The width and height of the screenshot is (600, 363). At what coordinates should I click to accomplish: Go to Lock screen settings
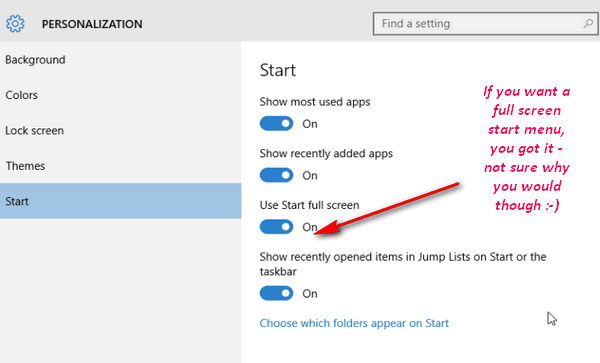click(x=121, y=130)
